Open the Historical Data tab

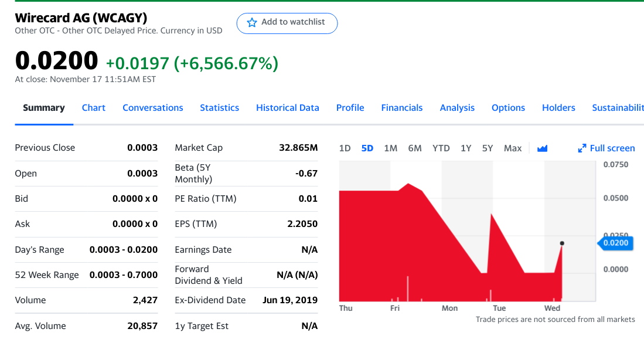(x=288, y=108)
